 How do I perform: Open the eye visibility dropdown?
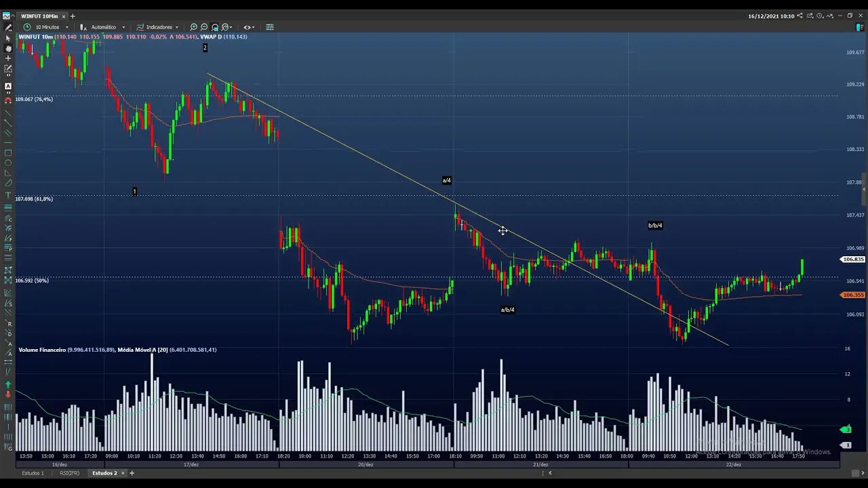point(249,27)
